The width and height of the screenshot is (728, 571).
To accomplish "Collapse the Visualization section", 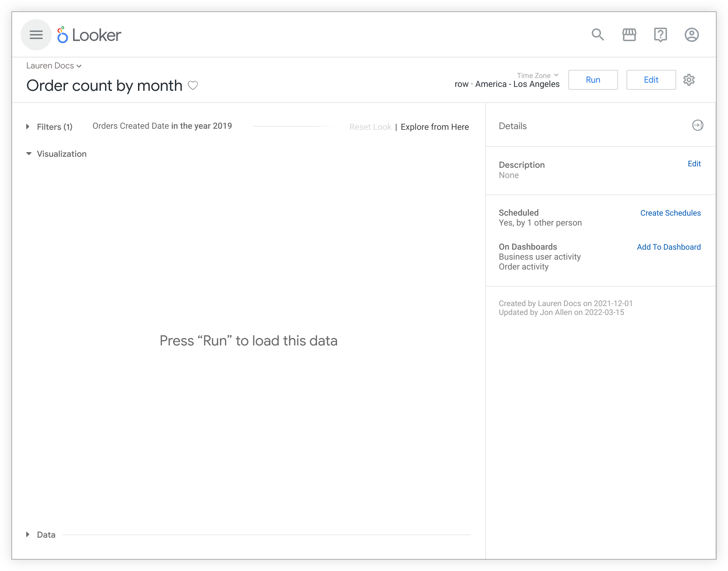I will (x=57, y=154).
